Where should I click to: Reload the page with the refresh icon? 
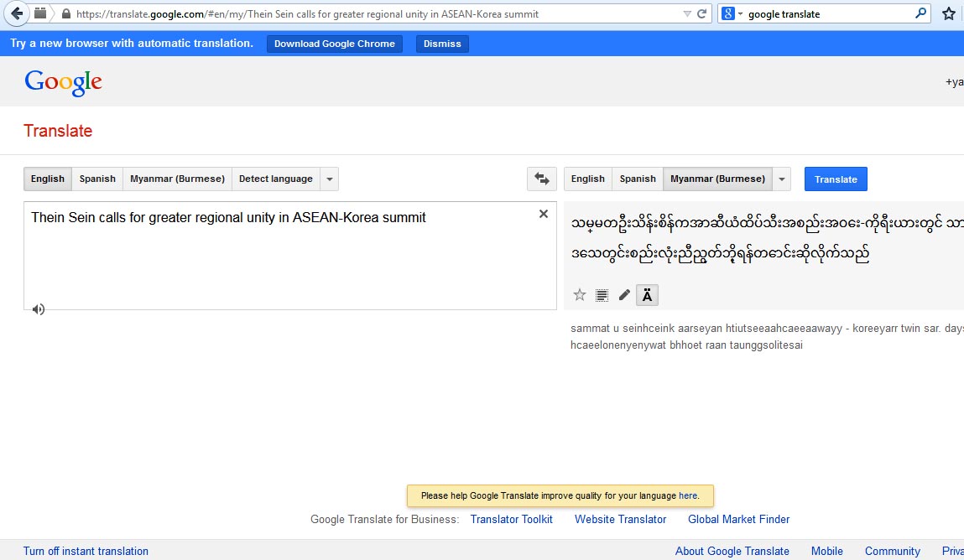click(701, 13)
